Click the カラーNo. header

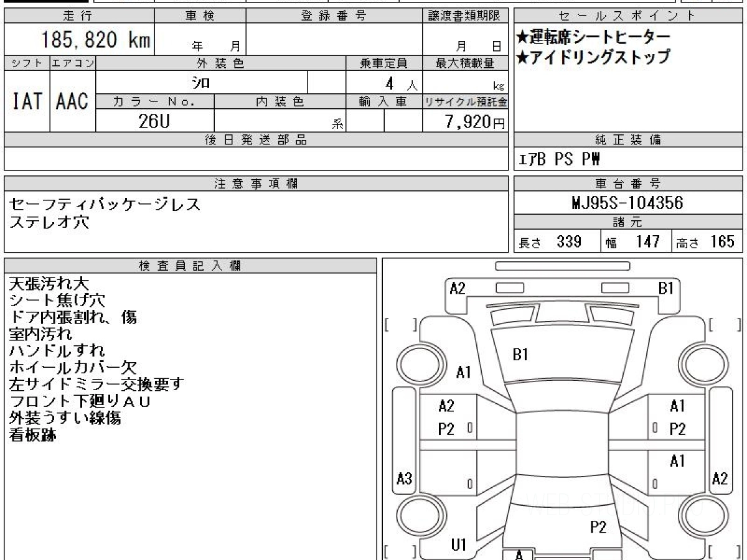coord(155,101)
